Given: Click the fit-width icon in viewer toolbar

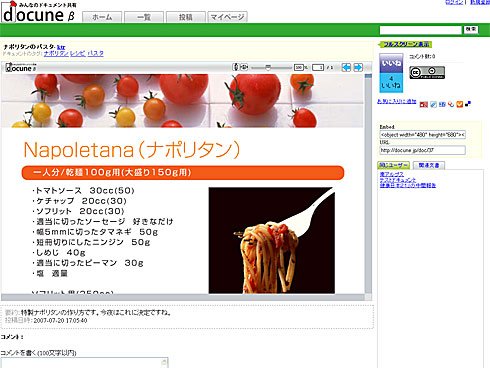Looking at the screenshot, I should point(244,67).
